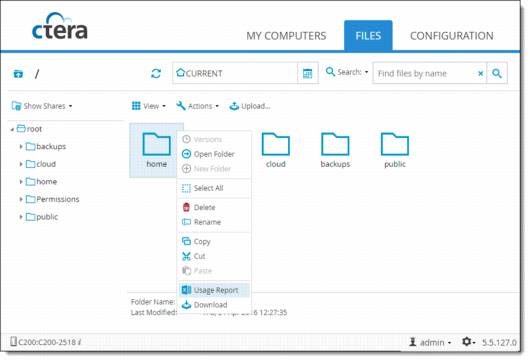
Task: Choose Copy in context menu
Action: [214, 241]
